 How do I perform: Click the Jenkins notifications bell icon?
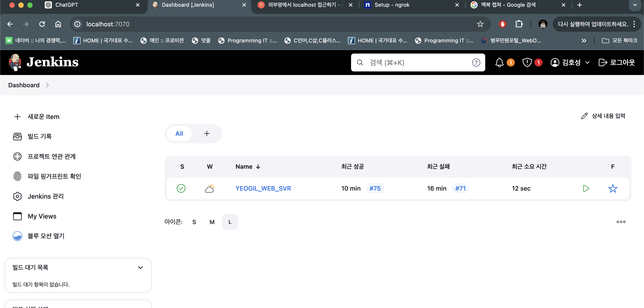499,62
